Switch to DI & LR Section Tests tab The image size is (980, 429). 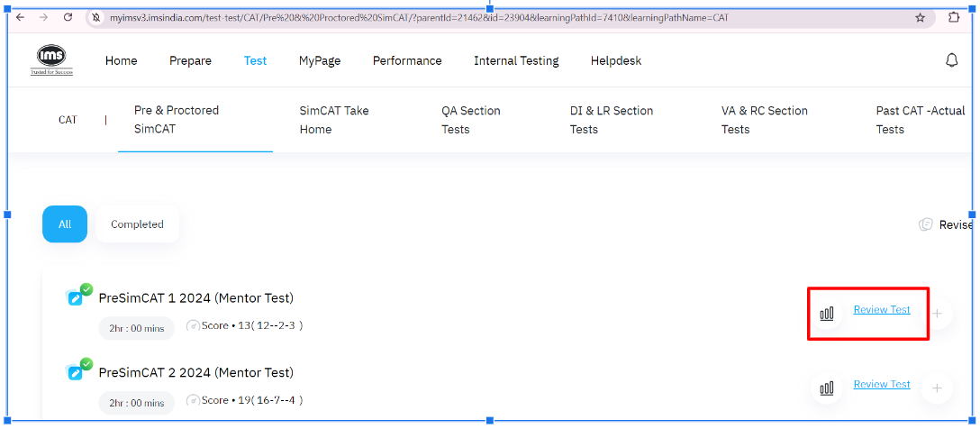coord(612,120)
